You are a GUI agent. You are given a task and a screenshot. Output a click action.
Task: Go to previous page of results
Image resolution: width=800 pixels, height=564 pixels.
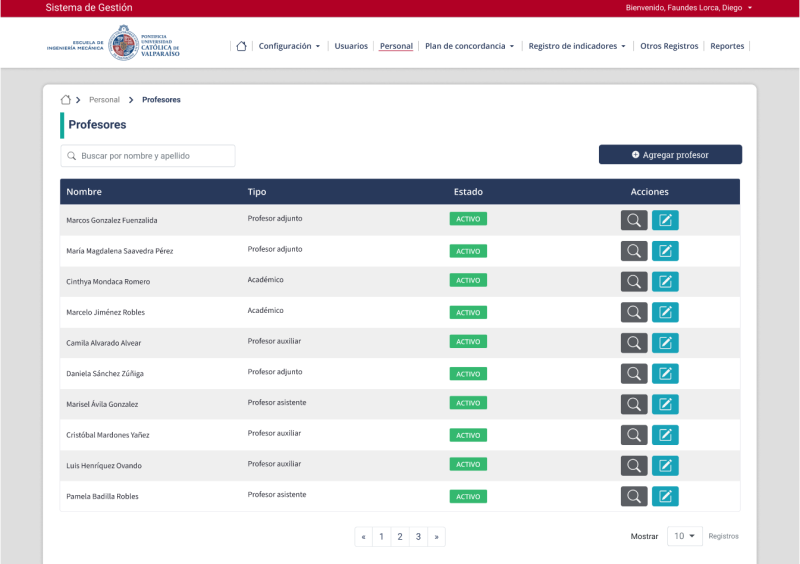click(x=363, y=536)
